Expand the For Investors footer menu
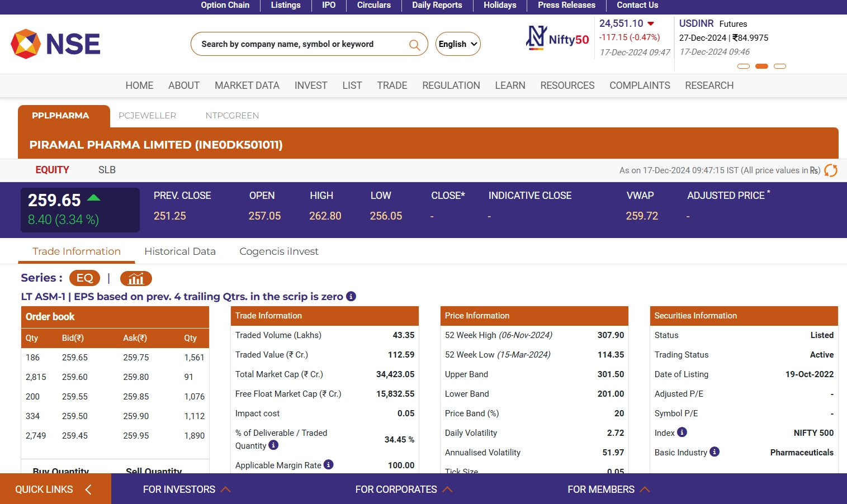 186,489
